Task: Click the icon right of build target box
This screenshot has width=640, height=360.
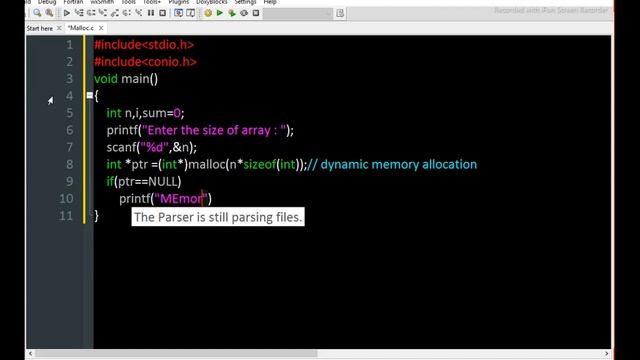Action: point(340,13)
